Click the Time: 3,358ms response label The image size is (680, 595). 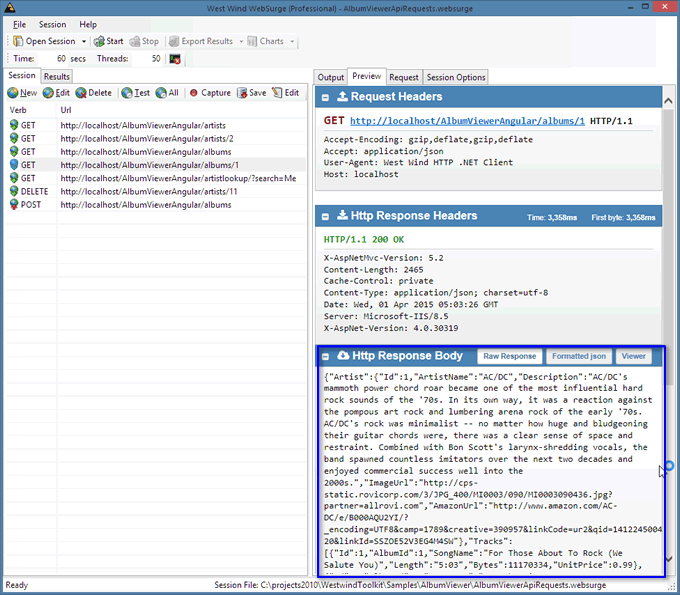click(552, 218)
